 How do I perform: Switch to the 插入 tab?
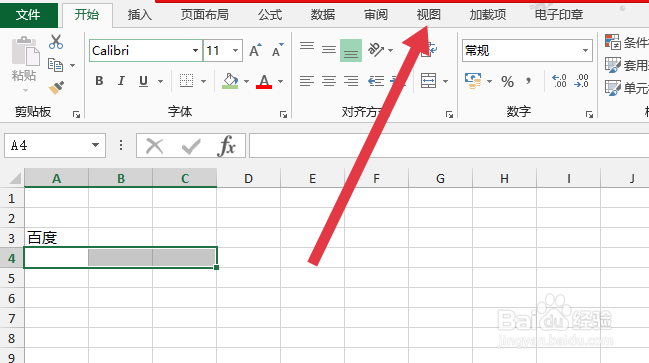pos(139,15)
